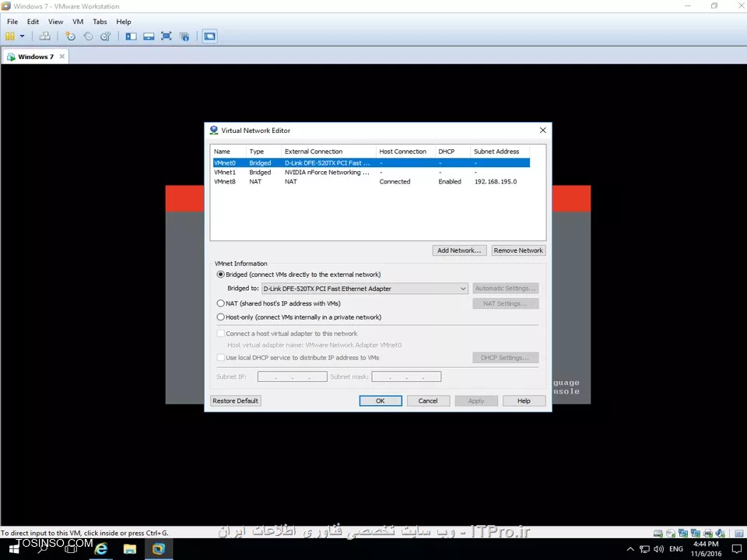The height and width of the screenshot is (560, 747).
Task: Open Internet Explorer from the taskbar
Action: [x=101, y=549]
